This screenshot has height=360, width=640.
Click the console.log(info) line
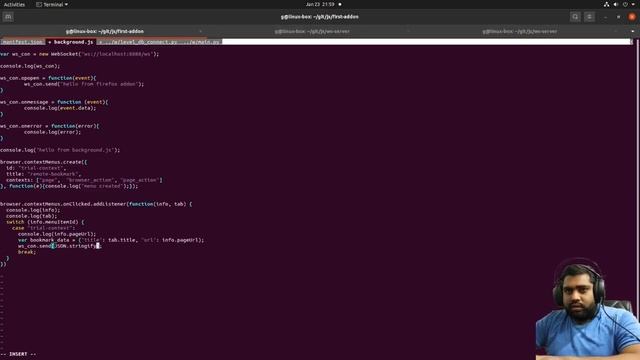pyautogui.click(x=33, y=210)
